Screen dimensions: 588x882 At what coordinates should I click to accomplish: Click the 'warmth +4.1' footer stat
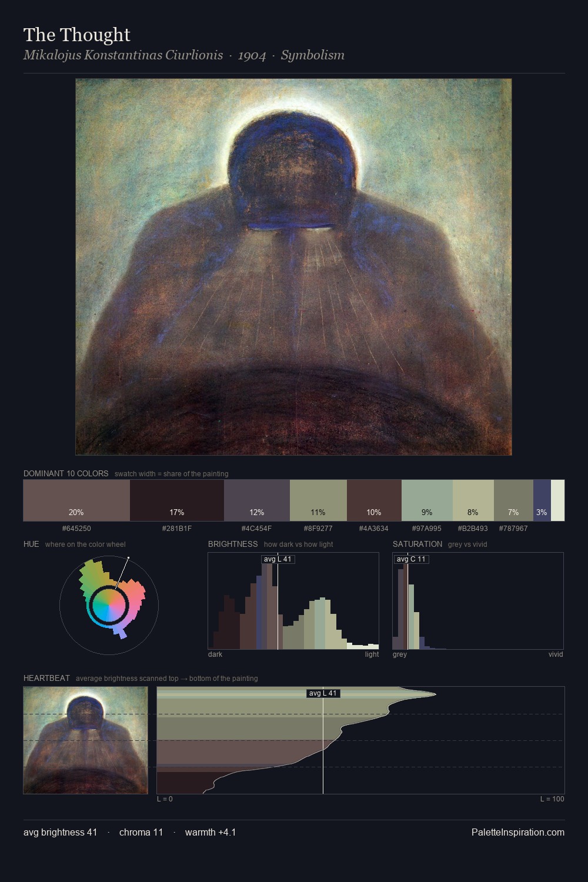211,832
